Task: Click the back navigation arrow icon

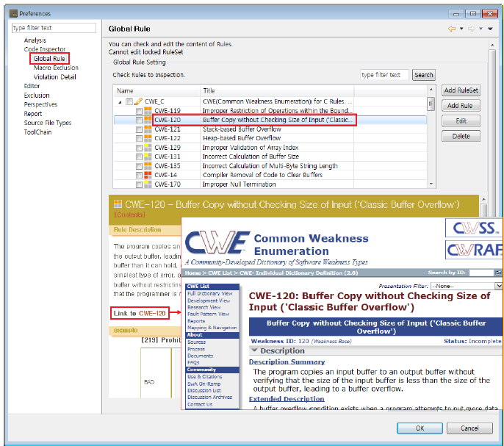Action: 452,29
